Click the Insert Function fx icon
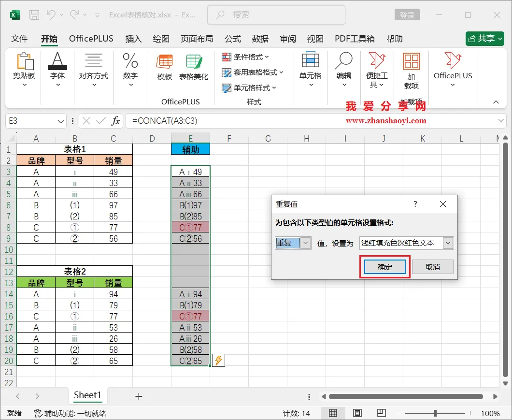512x420 pixels. tap(115, 121)
